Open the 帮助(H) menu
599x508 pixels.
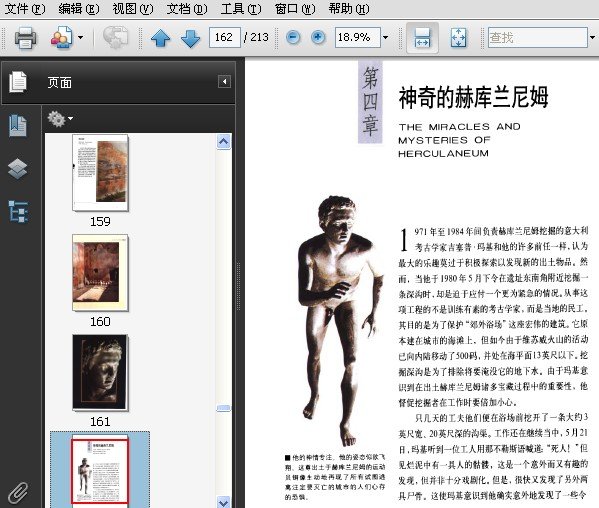click(x=349, y=8)
